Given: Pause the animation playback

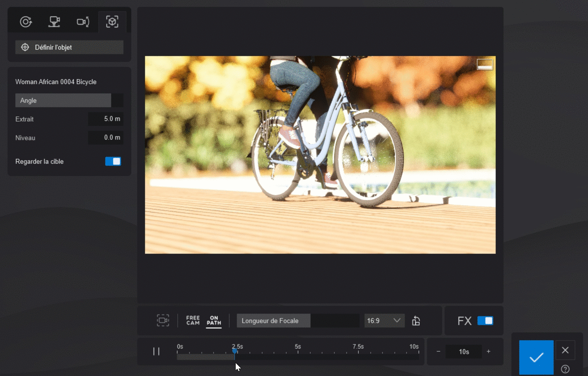Looking at the screenshot, I should point(156,351).
